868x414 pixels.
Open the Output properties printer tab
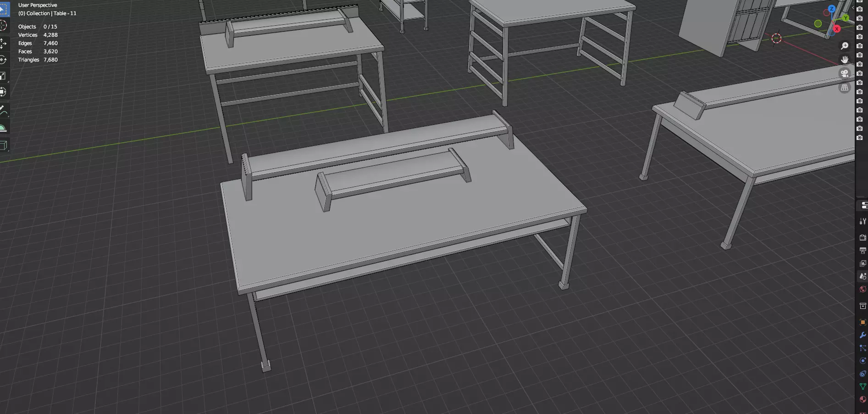(862, 251)
